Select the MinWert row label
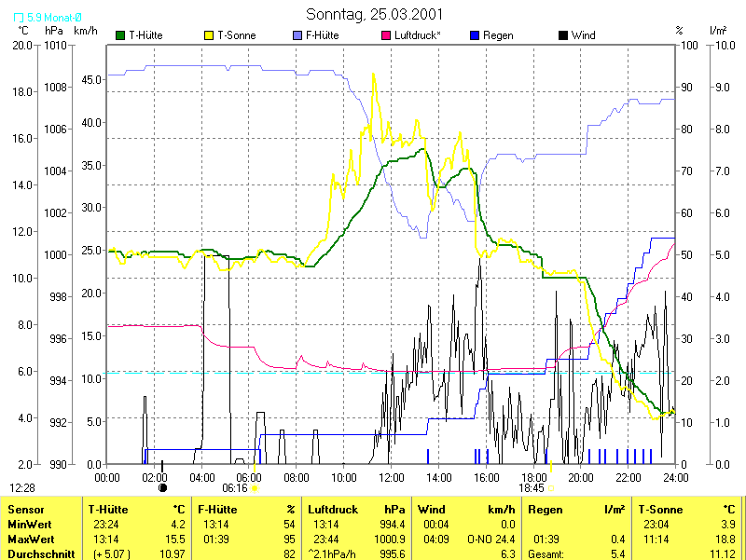 click(x=30, y=525)
